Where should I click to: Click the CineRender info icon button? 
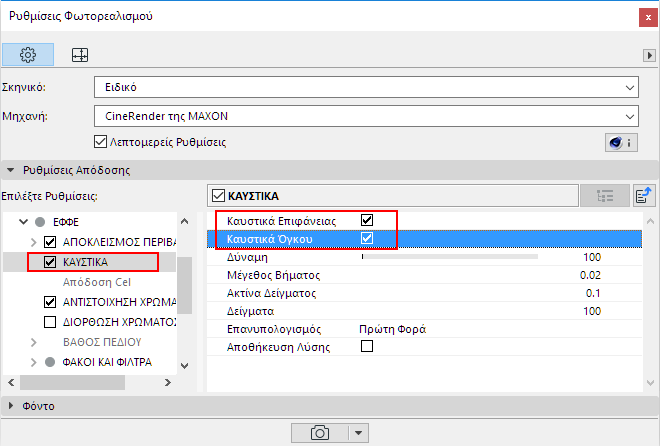[x=621, y=143]
